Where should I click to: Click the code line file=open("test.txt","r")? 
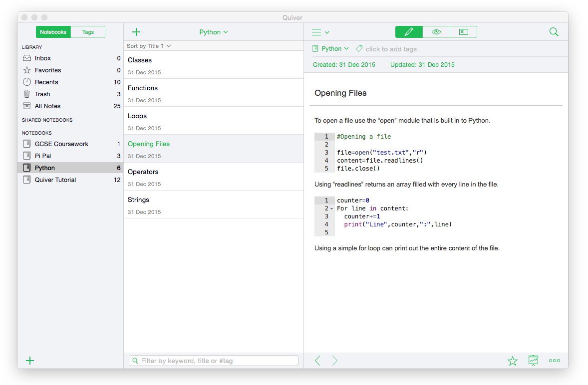coord(382,153)
